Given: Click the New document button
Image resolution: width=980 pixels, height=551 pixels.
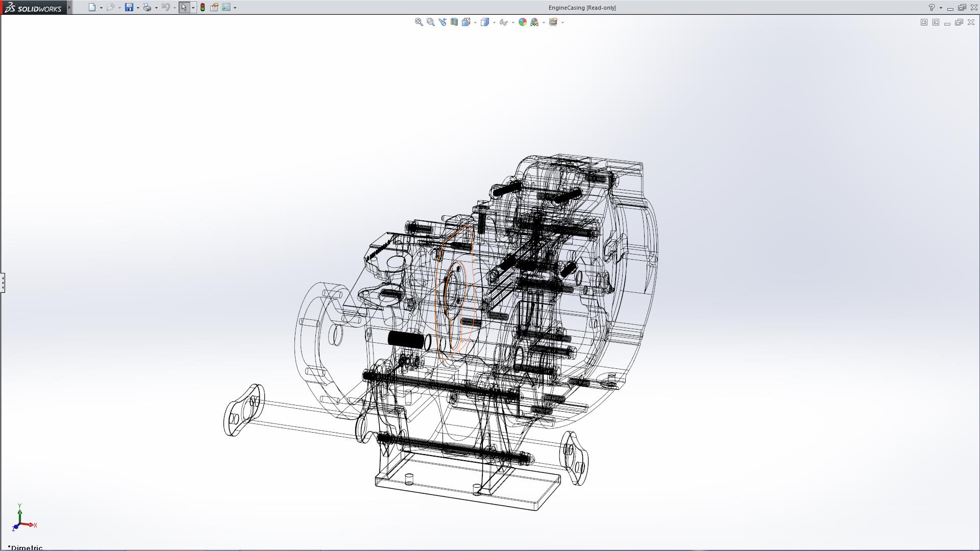Looking at the screenshot, I should tap(92, 8).
